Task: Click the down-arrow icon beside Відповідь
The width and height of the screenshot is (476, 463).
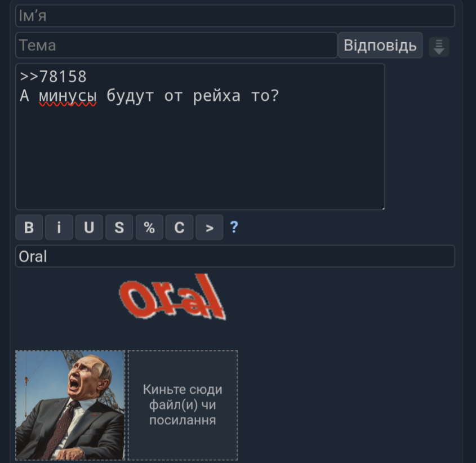Action: click(x=439, y=47)
